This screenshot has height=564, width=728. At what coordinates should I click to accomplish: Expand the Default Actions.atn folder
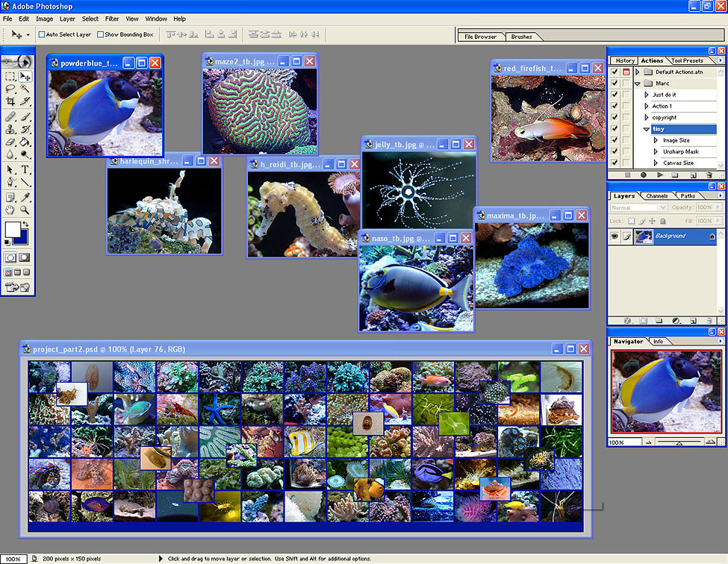tap(637, 72)
